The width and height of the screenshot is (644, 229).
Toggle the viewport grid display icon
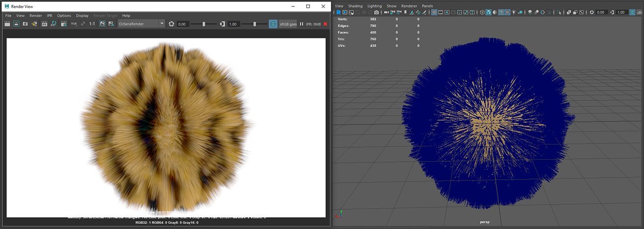(x=434, y=12)
